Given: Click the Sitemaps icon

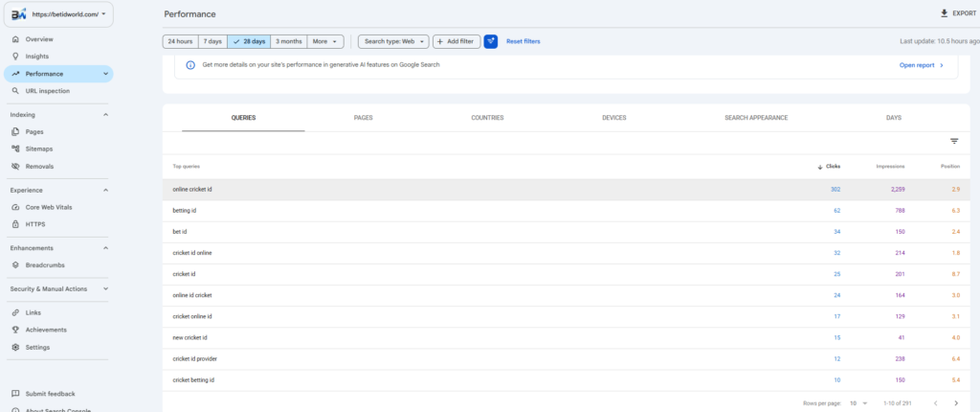Looking at the screenshot, I should click(x=15, y=149).
